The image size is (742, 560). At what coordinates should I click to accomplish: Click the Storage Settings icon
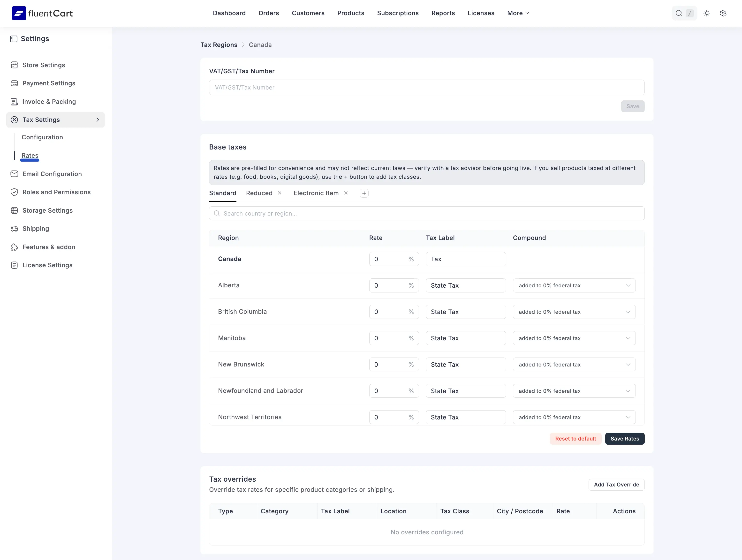click(x=14, y=210)
